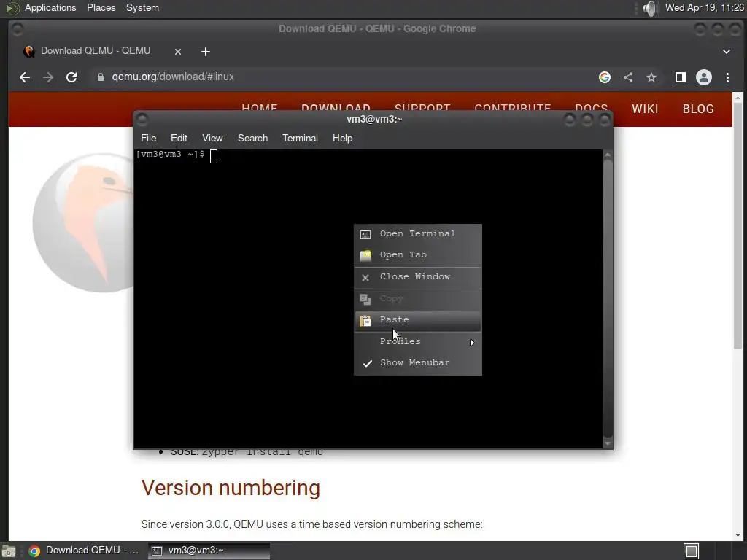Click the clock Wed Apr 19

[x=704, y=7]
